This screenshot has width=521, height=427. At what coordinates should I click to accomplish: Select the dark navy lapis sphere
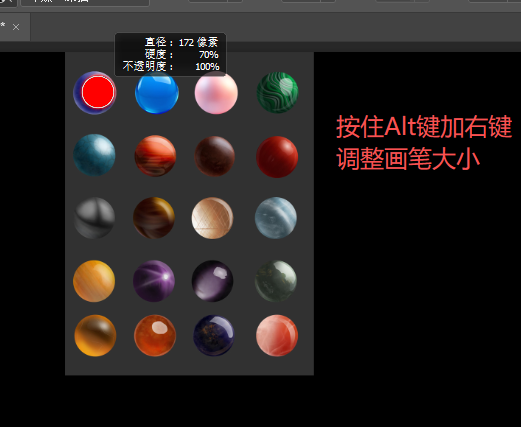click(x=214, y=335)
